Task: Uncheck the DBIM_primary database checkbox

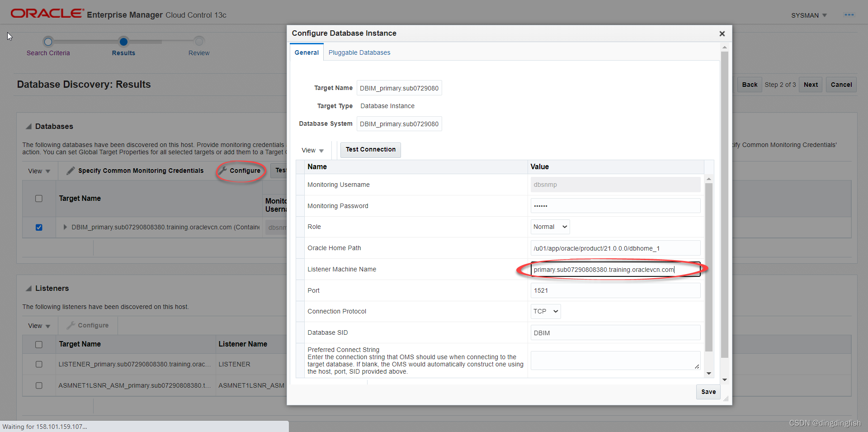Action: tap(39, 227)
